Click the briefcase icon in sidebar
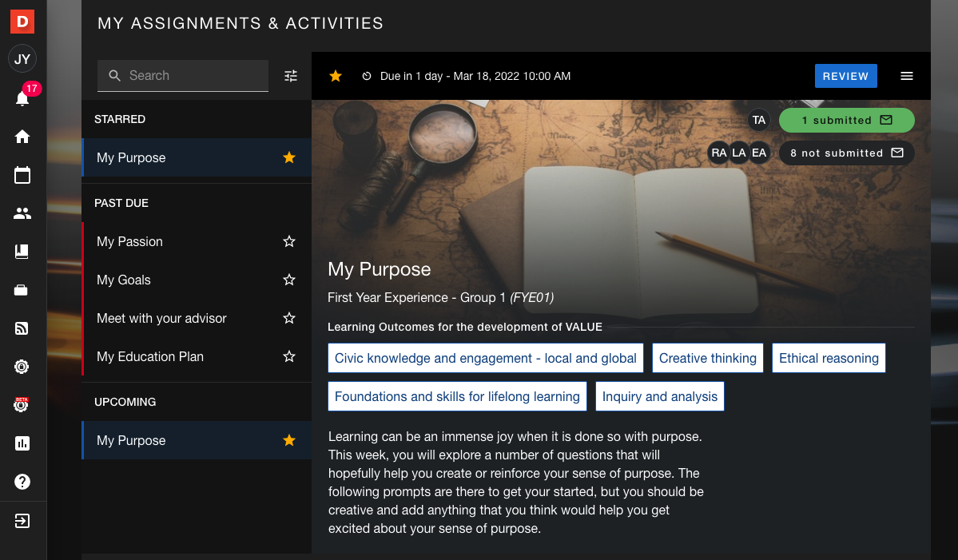The width and height of the screenshot is (958, 560). coord(22,290)
